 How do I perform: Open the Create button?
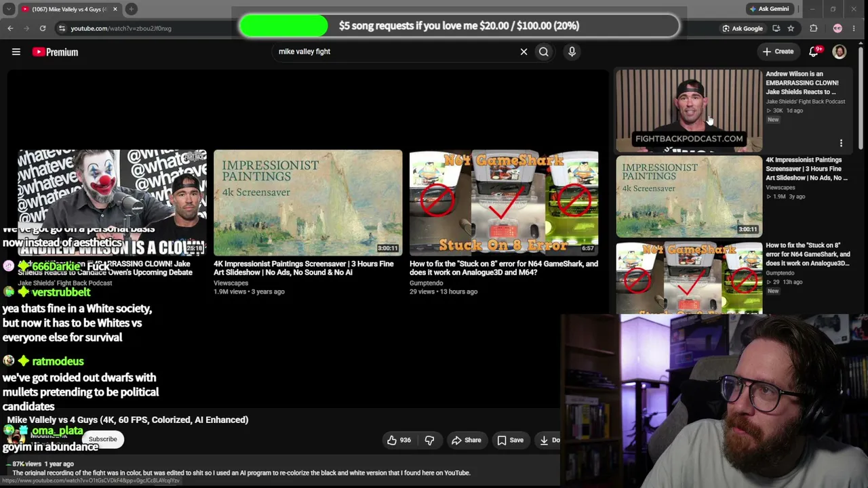[778, 52]
